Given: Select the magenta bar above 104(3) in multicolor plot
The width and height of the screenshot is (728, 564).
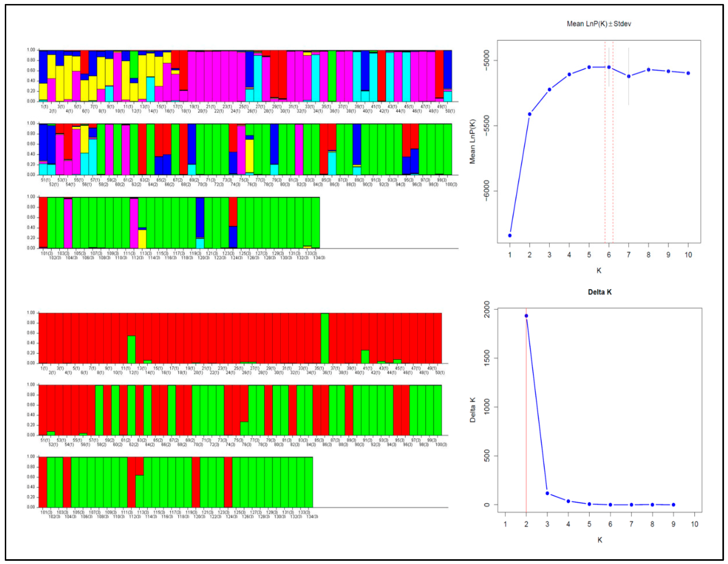Looking at the screenshot, I should click(68, 224).
